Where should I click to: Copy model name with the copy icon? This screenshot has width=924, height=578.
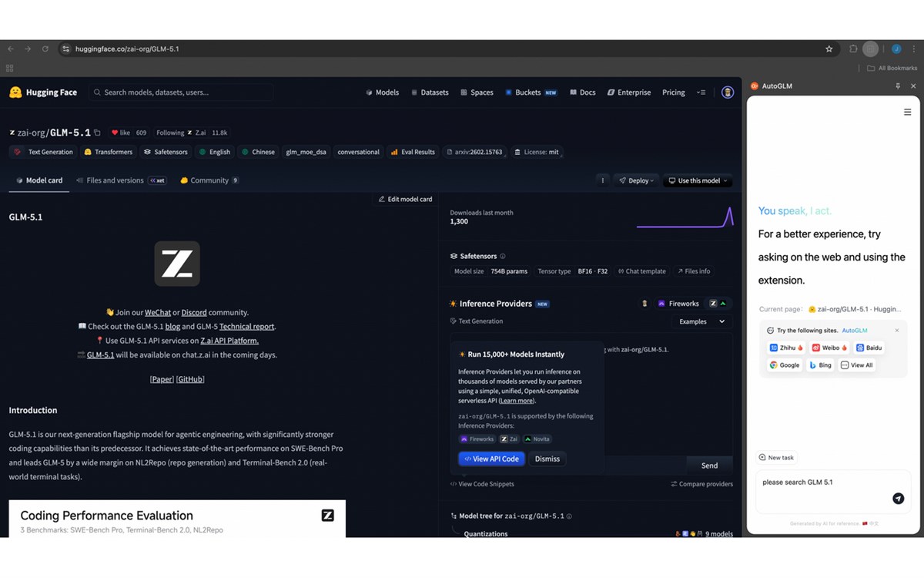pos(97,133)
